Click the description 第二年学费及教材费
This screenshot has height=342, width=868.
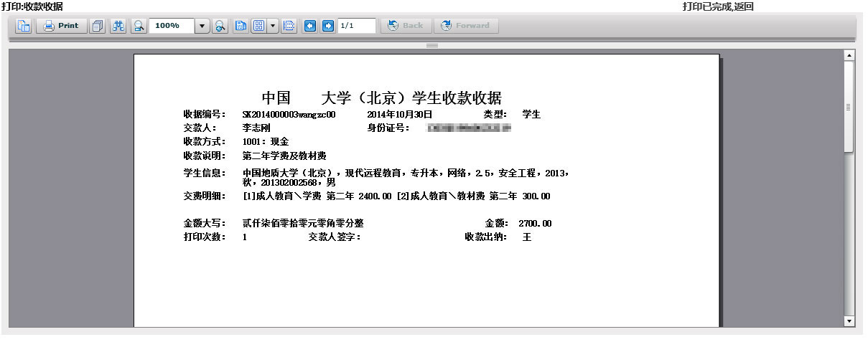(284, 156)
